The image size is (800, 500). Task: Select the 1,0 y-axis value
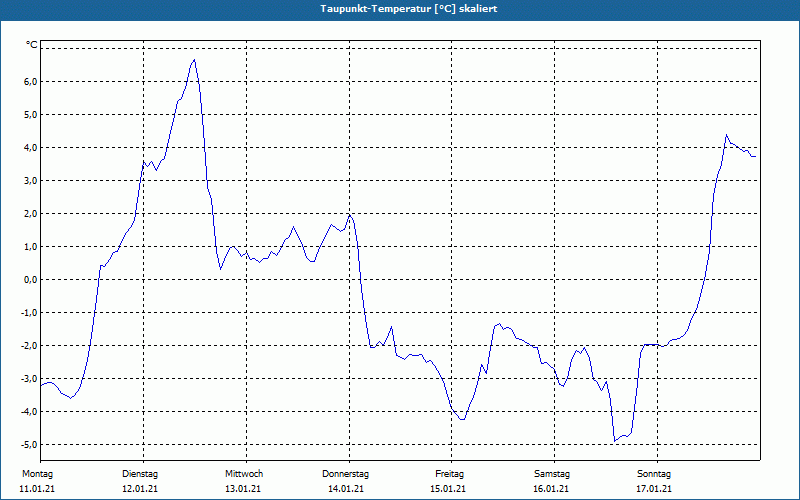tap(30, 247)
